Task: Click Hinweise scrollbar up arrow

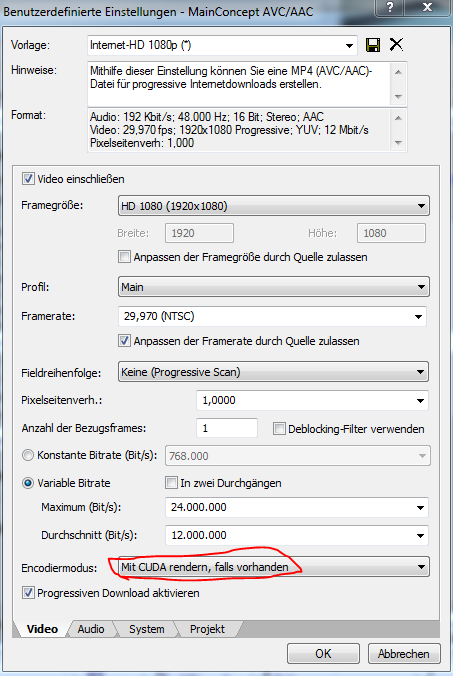Action: (398, 72)
